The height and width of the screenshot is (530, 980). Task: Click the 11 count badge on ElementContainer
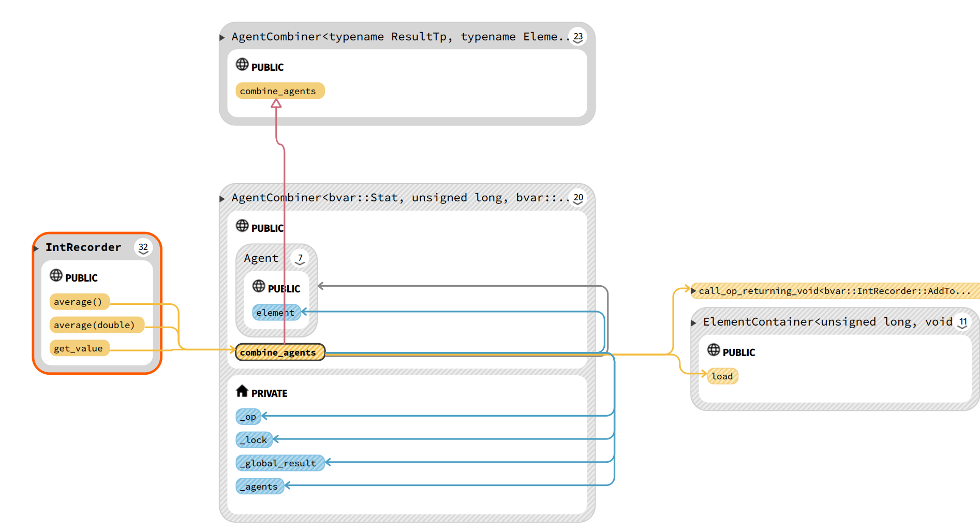pyautogui.click(x=963, y=322)
